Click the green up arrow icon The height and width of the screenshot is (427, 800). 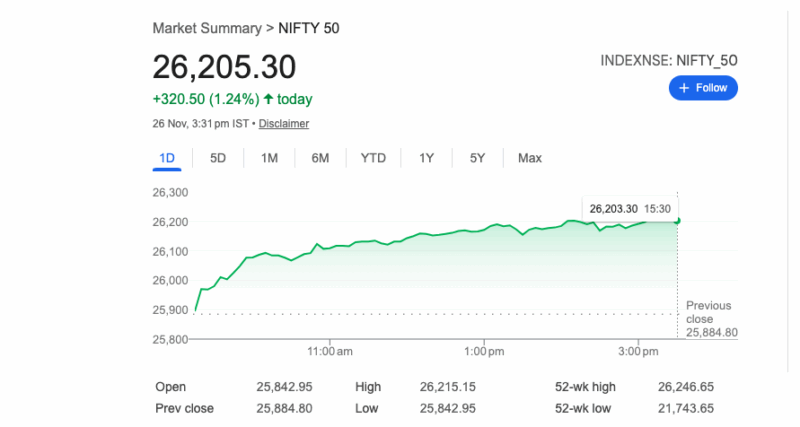(x=269, y=99)
